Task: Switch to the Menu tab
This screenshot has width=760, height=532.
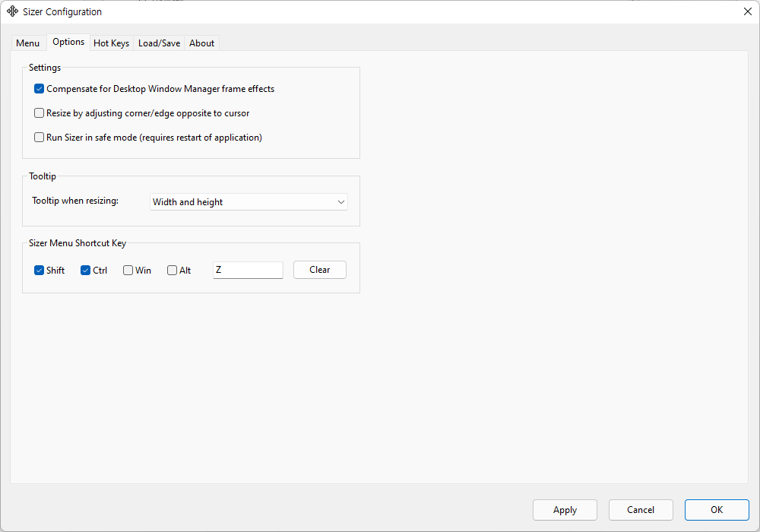Action: [27, 43]
